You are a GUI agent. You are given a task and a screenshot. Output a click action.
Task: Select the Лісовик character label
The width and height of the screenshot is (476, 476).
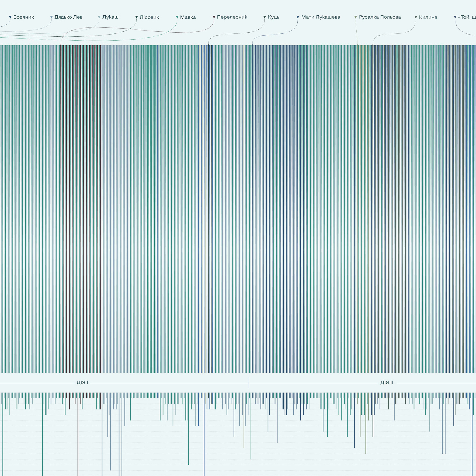149,17
